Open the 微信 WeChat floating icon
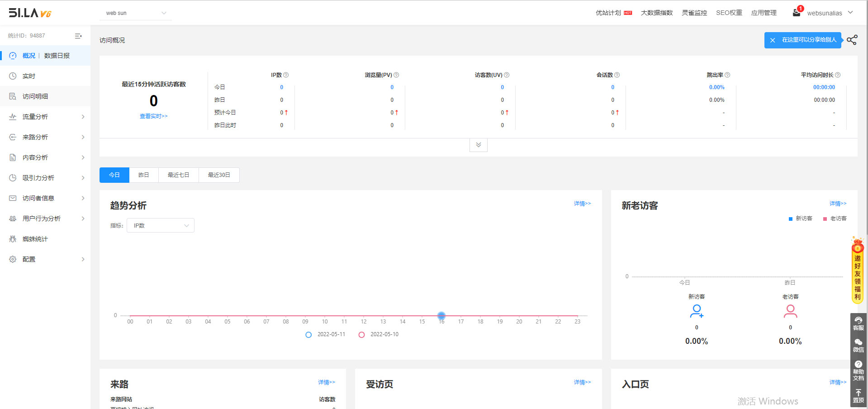Image resolution: width=868 pixels, height=409 pixels. coord(858,346)
